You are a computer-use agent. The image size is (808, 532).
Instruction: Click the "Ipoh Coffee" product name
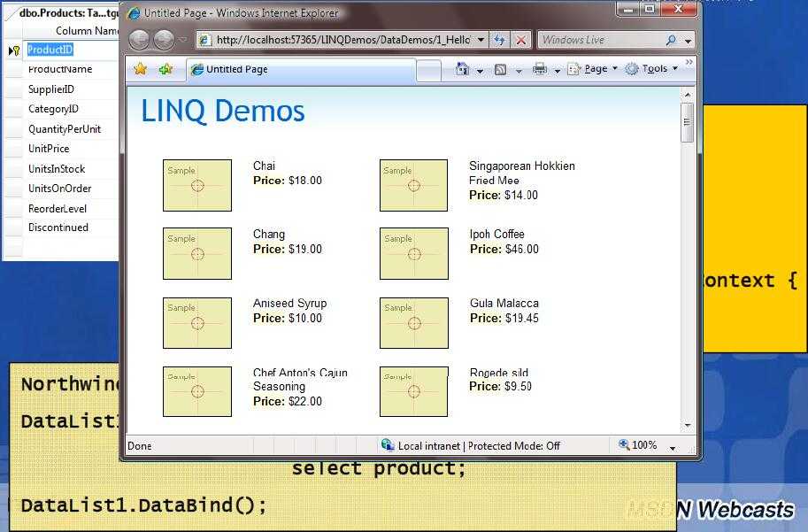click(496, 234)
